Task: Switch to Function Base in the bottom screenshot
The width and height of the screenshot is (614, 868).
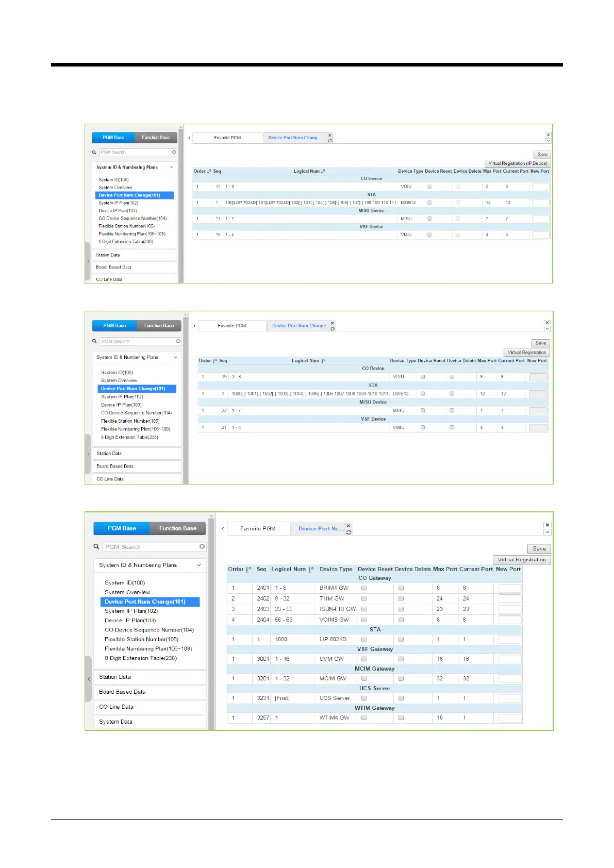Action: coord(177,528)
